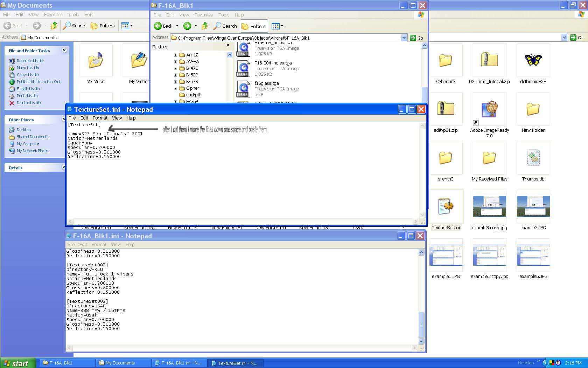This screenshot has width=588, height=368.
Task: Click the Start button
Action: pos(18,363)
